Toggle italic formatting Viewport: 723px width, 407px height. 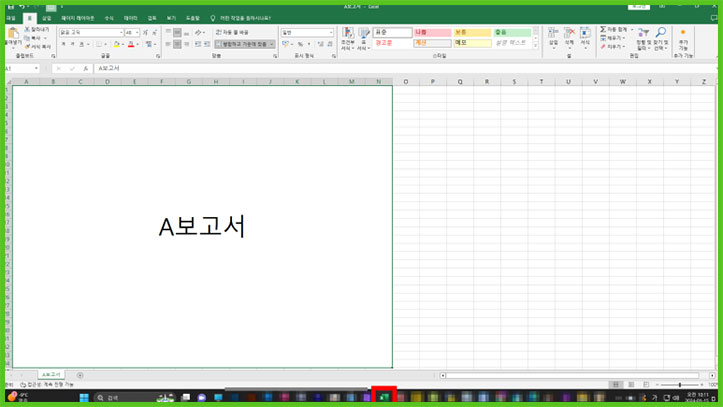pos(72,44)
